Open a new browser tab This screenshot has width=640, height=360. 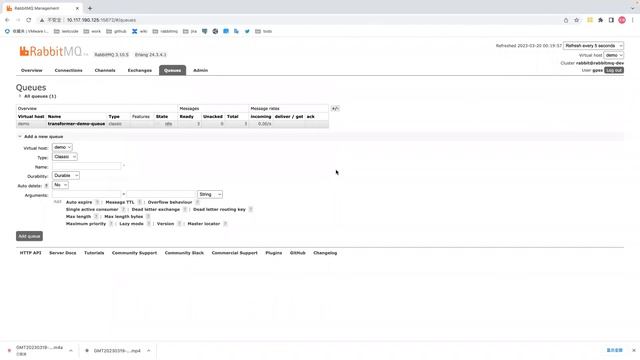point(90,8)
